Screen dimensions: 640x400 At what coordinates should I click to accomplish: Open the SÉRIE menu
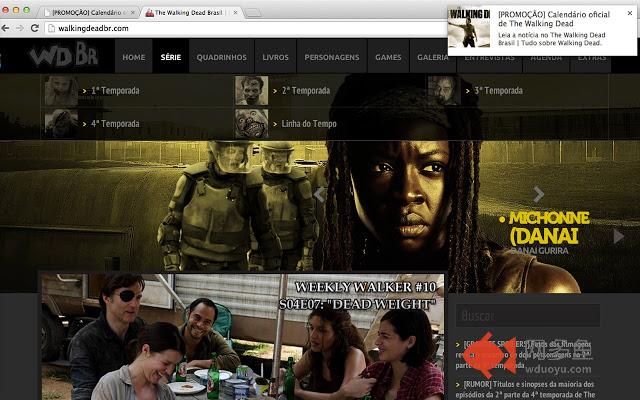coord(171,57)
